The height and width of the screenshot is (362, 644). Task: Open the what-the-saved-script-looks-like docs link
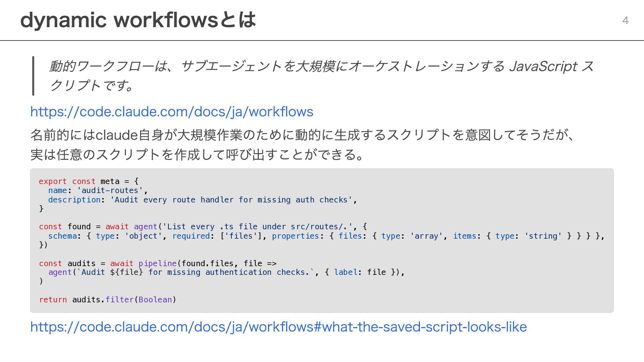(x=278, y=327)
